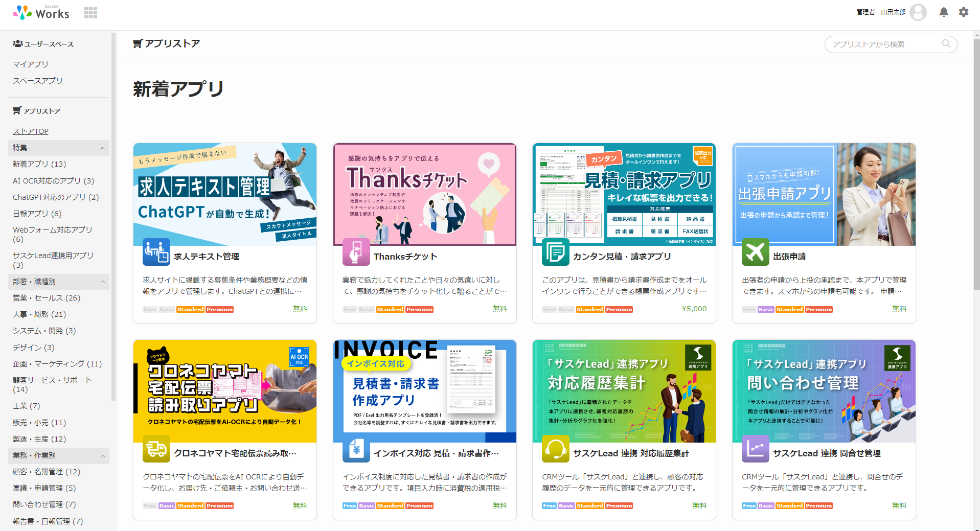Click the user avatar icon

(918, 12)
